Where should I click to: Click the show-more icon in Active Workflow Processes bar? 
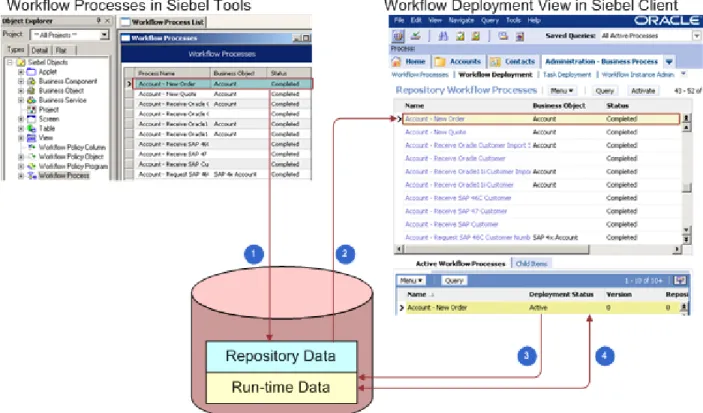[680, 281]
